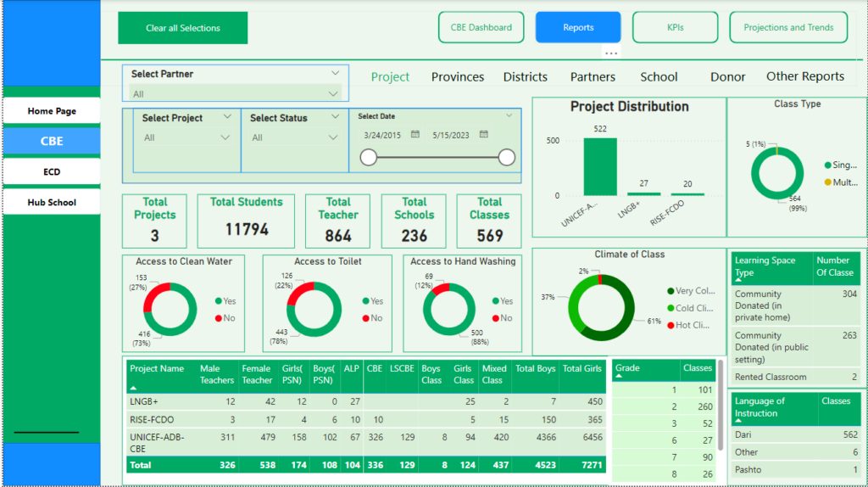The height and width of the screenshot is (487, 868).
Task: Switch to the Provinces tab
Action: tap(458, 77)
